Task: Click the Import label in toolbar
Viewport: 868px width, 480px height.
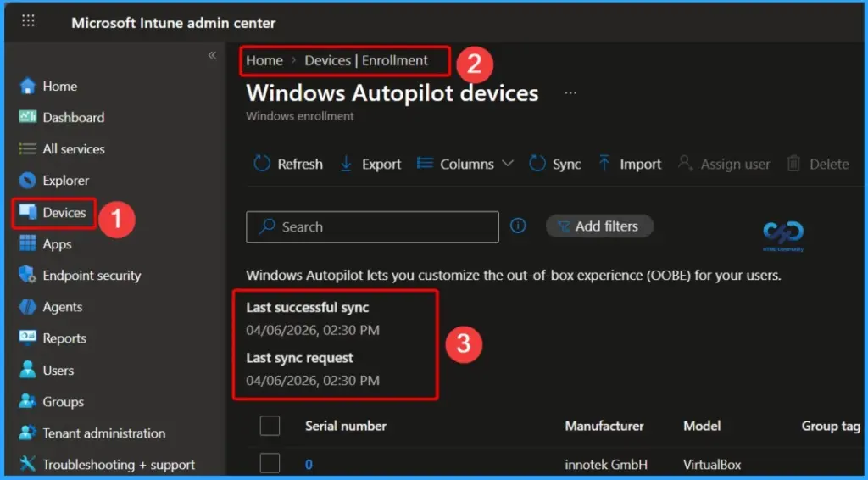Action: [641, 165]
